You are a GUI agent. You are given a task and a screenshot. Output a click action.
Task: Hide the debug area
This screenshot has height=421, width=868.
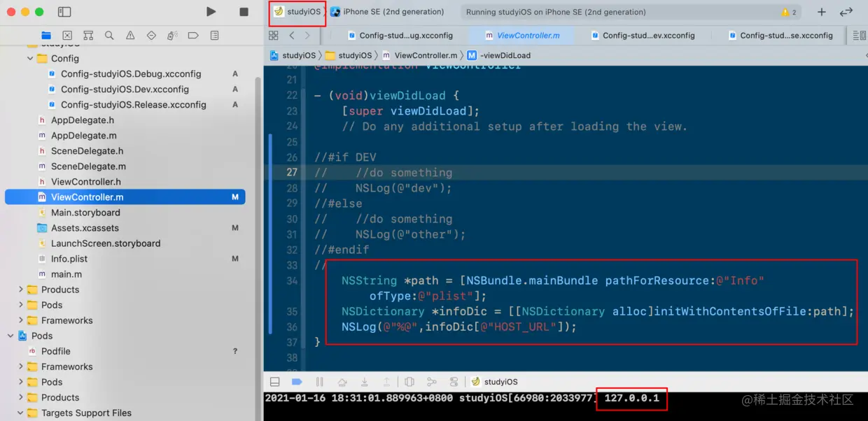[x=275, y=382]
